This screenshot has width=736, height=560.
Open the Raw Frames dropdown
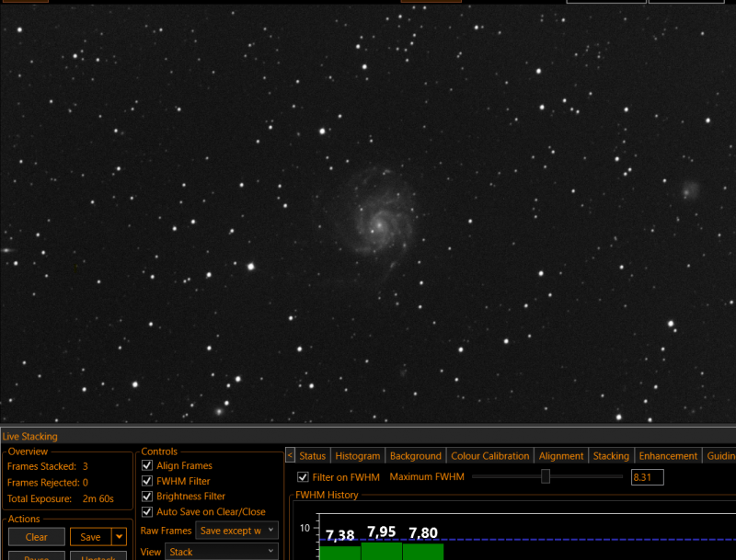coord(236,531)
